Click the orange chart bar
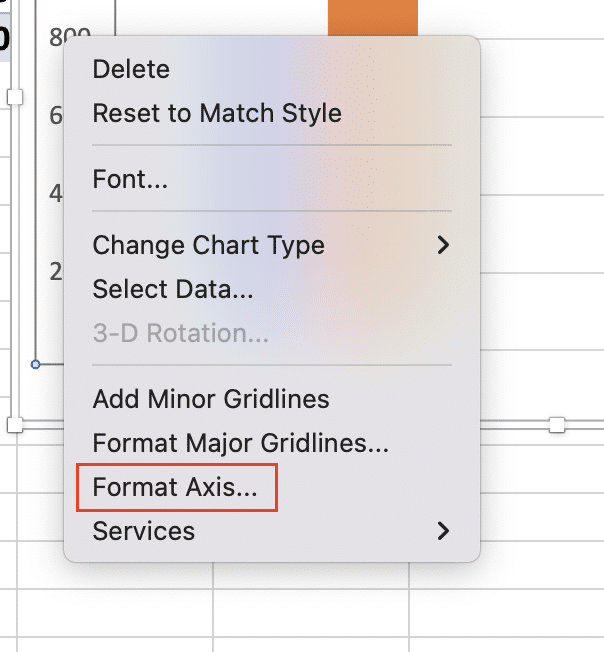This screenshot has width=604, height=652. point(373,17)
